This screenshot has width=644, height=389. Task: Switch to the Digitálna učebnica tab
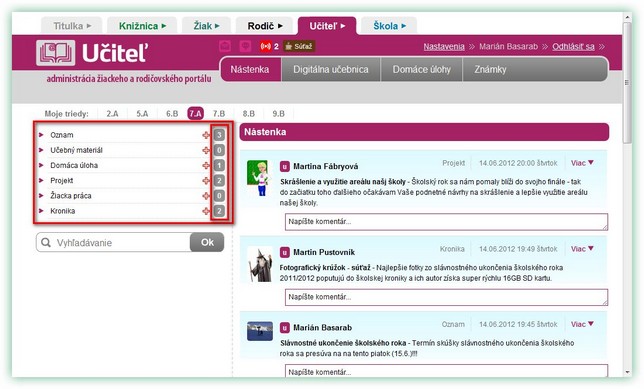pos(331,69)
